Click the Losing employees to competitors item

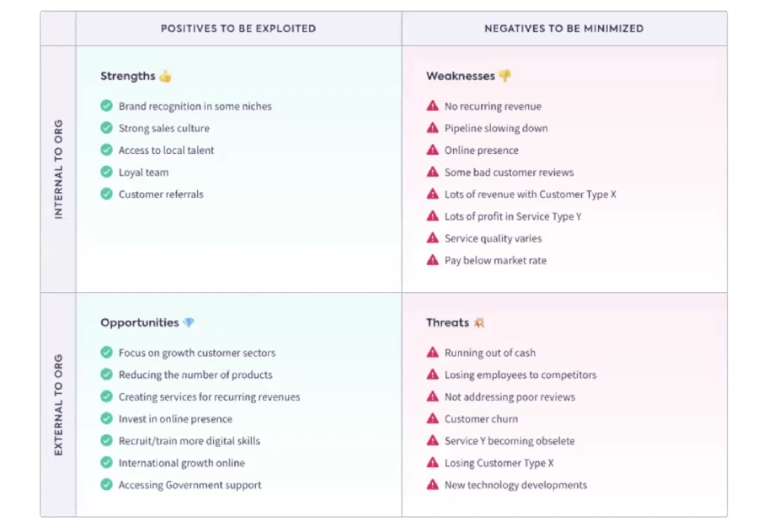[x=520, y=375]
